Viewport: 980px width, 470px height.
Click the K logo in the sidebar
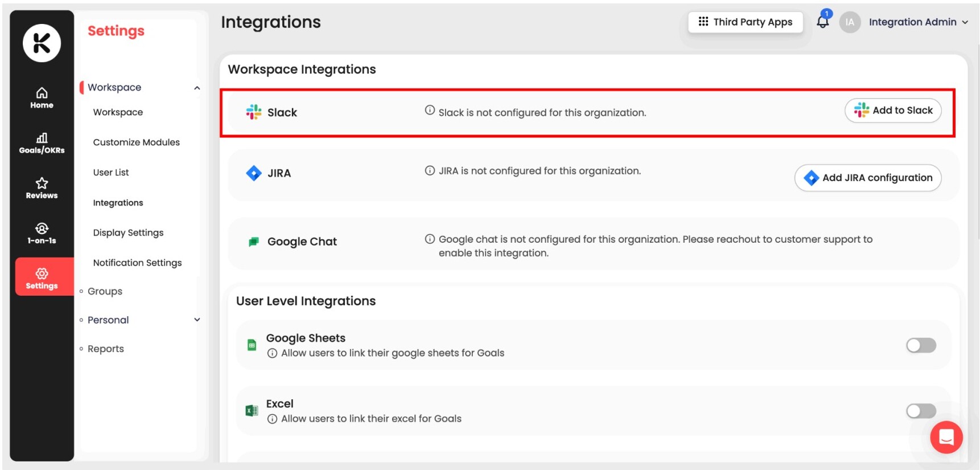click(42, 43)
